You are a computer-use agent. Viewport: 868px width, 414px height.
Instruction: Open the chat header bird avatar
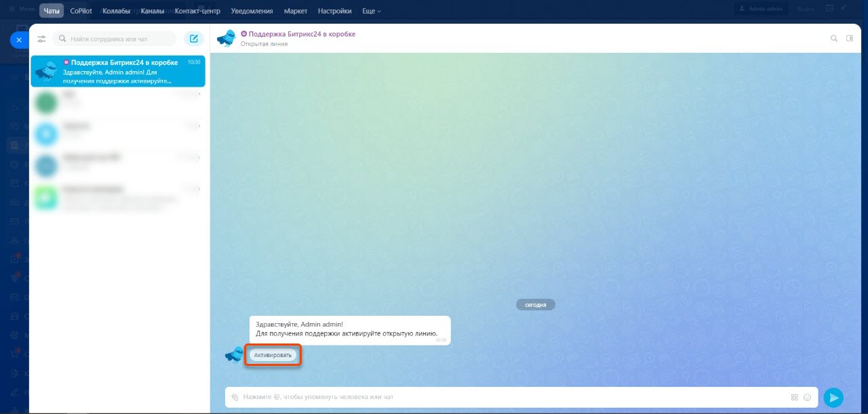click(226, 38)
